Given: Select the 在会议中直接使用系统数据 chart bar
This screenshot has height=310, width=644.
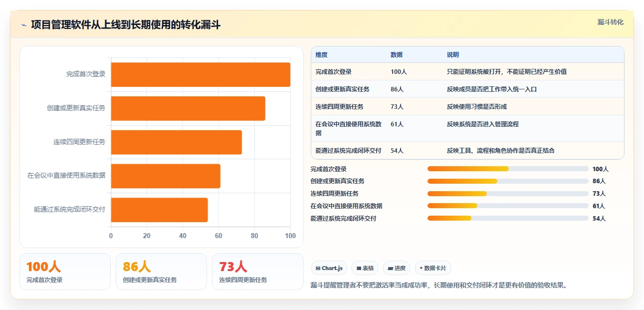Looking at the screenshot, I should pos(166,176).
